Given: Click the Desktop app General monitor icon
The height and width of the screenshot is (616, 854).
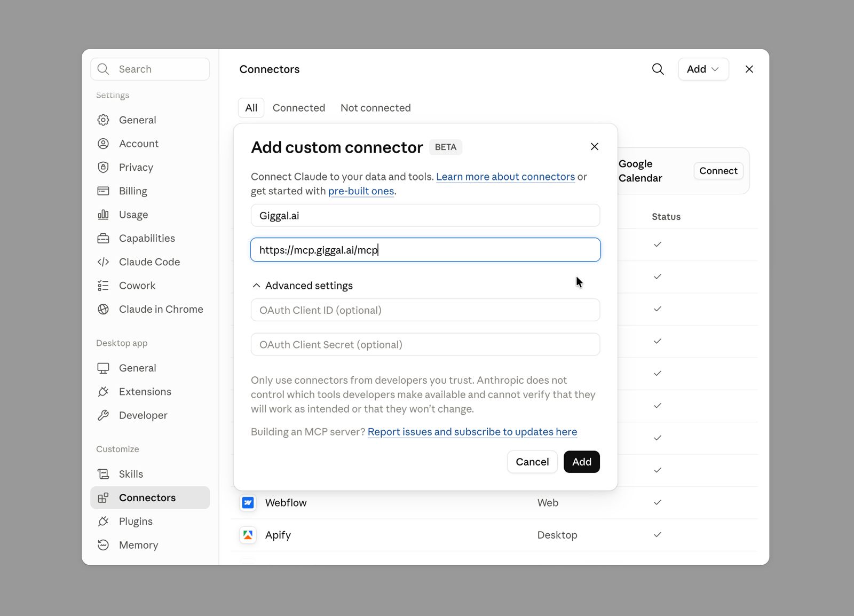Looking at the screenshot, I should [103, 368].
